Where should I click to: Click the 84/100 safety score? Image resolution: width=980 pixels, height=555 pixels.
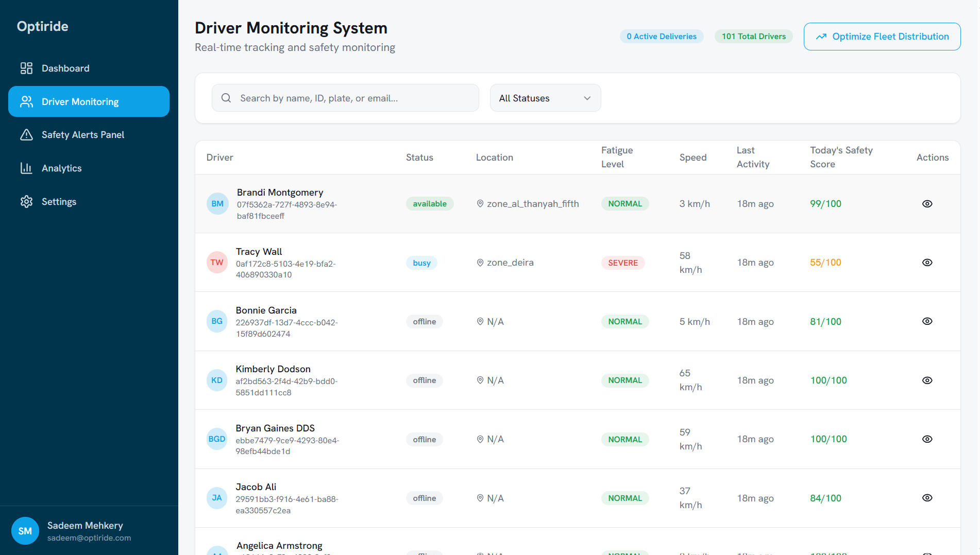(x=825, y=498)
